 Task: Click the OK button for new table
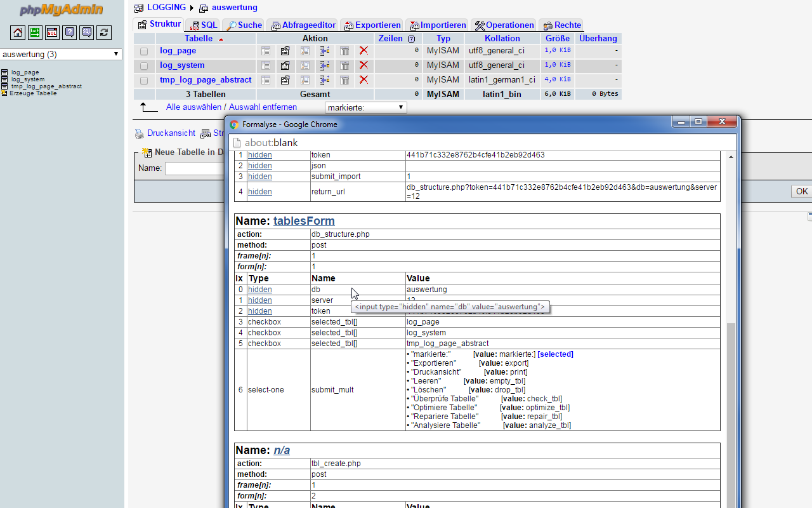point(802,191)
